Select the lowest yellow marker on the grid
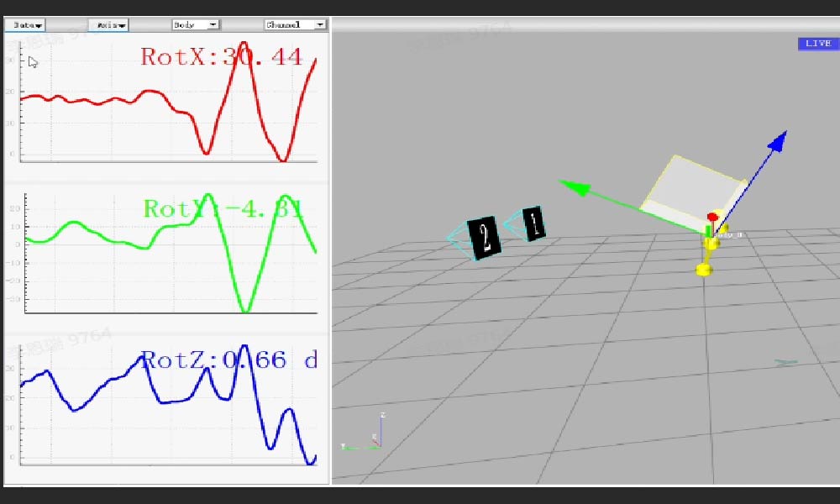The height and width of the screenshot is (504, 840). tap(704, 270)
